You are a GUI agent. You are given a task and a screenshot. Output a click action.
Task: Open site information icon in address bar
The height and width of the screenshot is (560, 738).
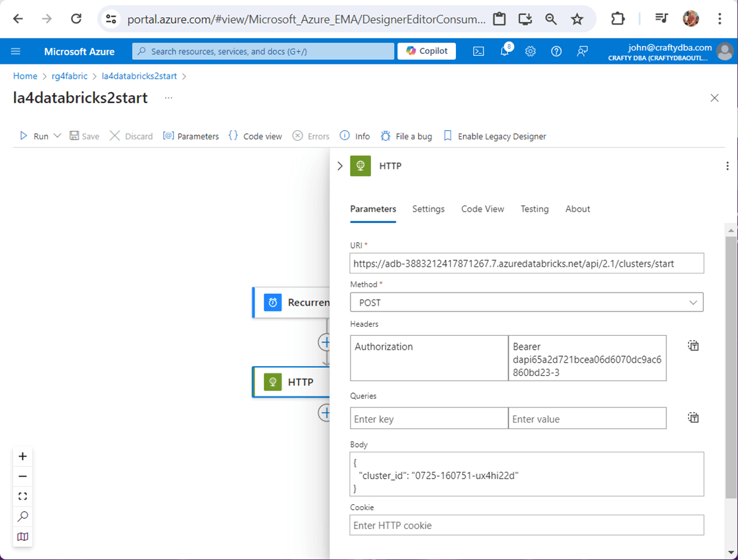[111, 19]
